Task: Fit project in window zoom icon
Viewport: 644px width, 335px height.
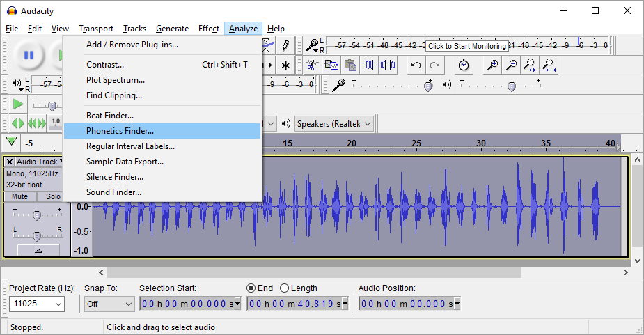Action: point(549,65)
